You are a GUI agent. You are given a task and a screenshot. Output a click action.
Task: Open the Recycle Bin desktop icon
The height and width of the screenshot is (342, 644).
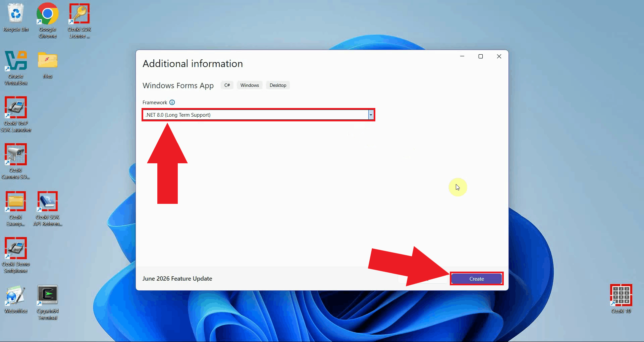point(15,17)
